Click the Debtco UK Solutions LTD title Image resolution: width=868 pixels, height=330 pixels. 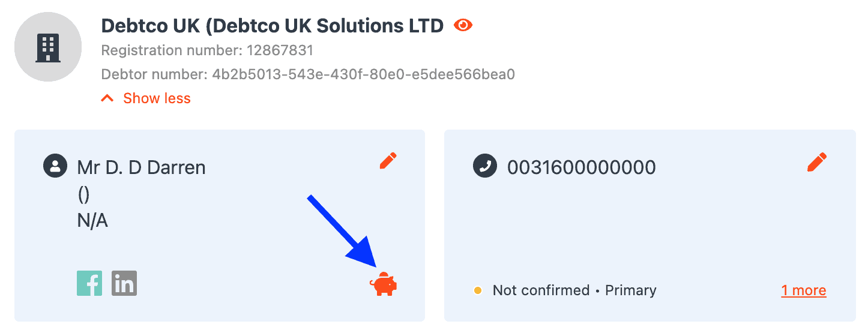(273, 25)
